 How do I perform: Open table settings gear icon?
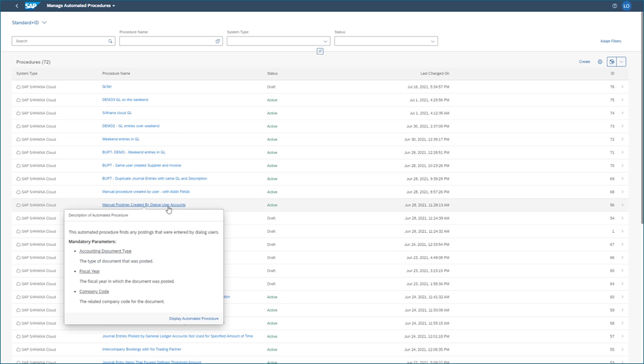pyautogui.click(x=600, y=62)
